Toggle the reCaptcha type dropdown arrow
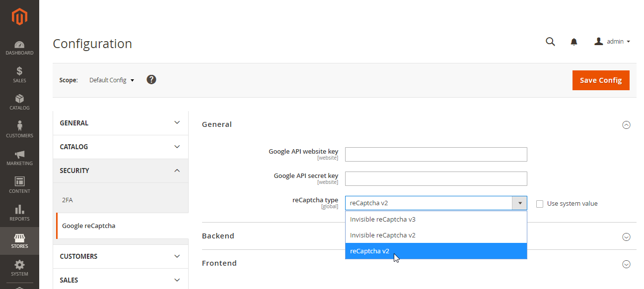 pyautogui.click(x=519, y=203)
